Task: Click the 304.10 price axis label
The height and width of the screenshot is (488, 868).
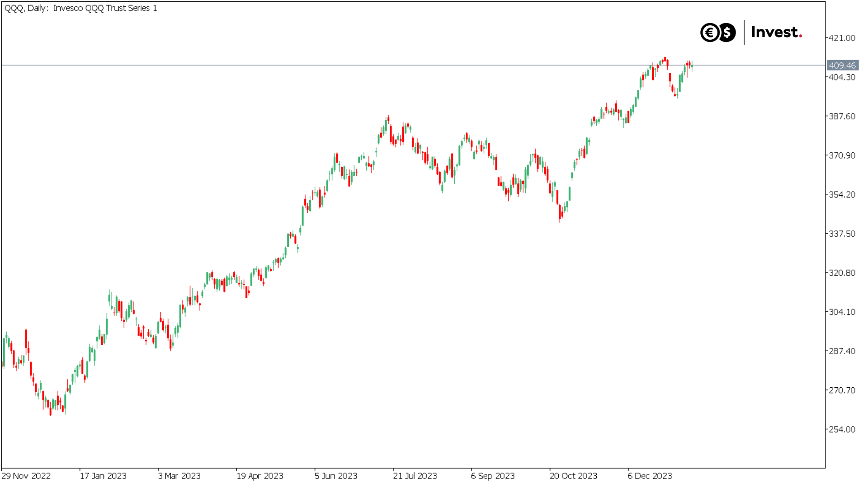Action: coord(842,312)
